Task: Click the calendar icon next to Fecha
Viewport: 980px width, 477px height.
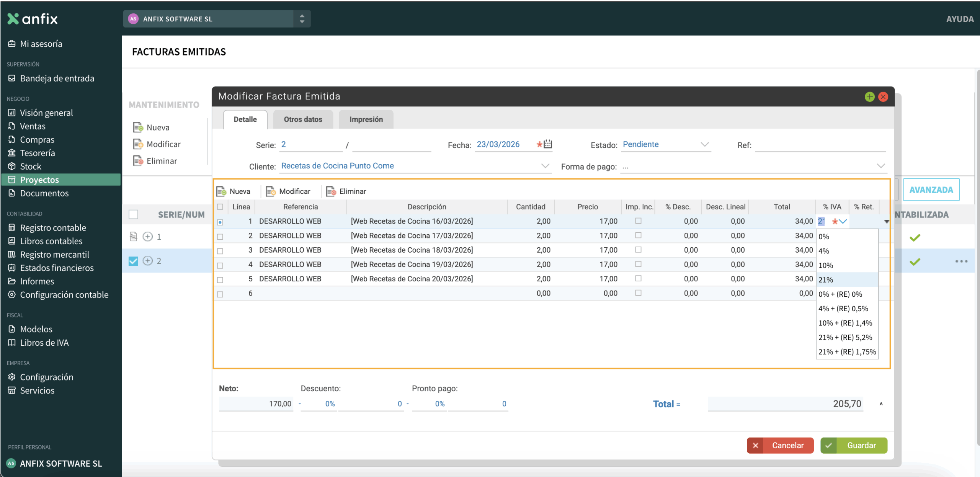Action: [x=548, y=144]
